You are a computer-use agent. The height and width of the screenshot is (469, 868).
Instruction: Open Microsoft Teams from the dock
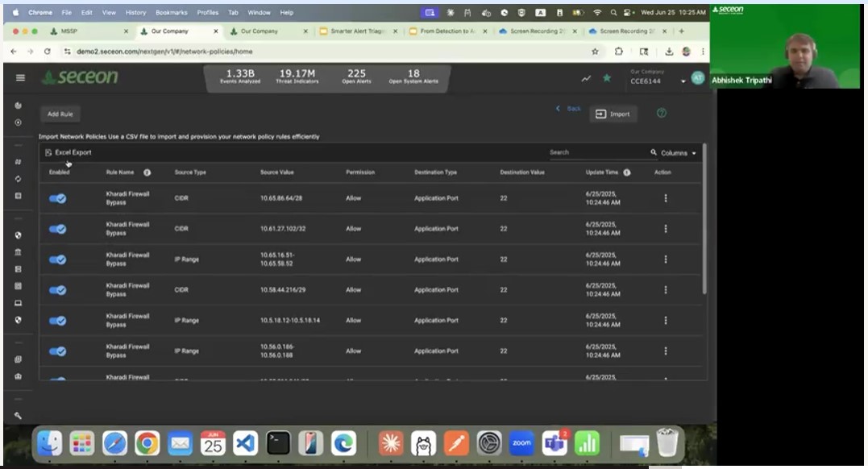click(554, 443)
